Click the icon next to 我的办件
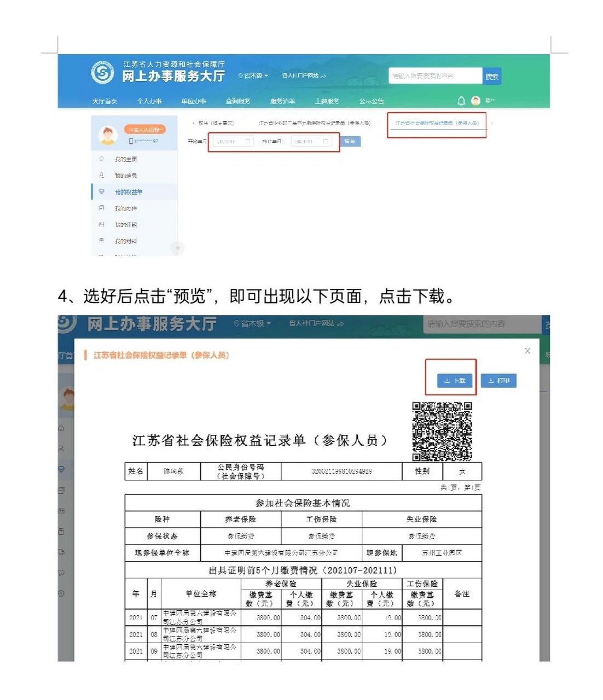The height and width of the screenshot is (700, 603). [x=101, y=208]
